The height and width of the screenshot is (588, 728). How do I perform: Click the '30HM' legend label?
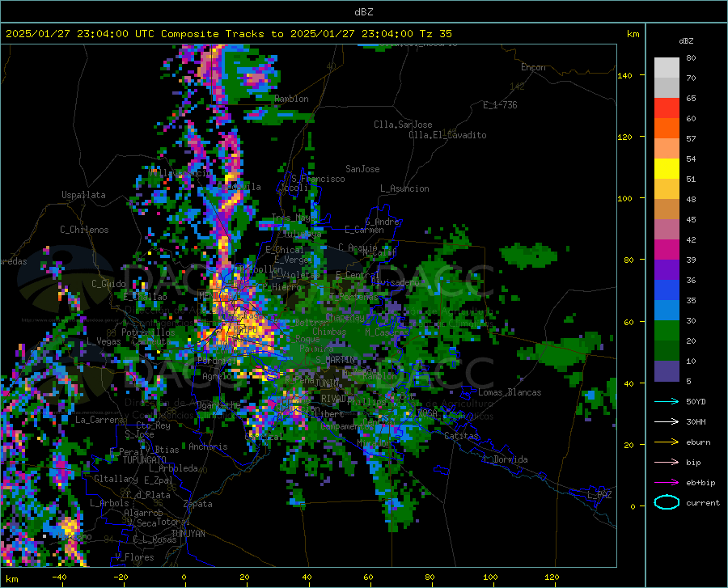tap(696, 422)
